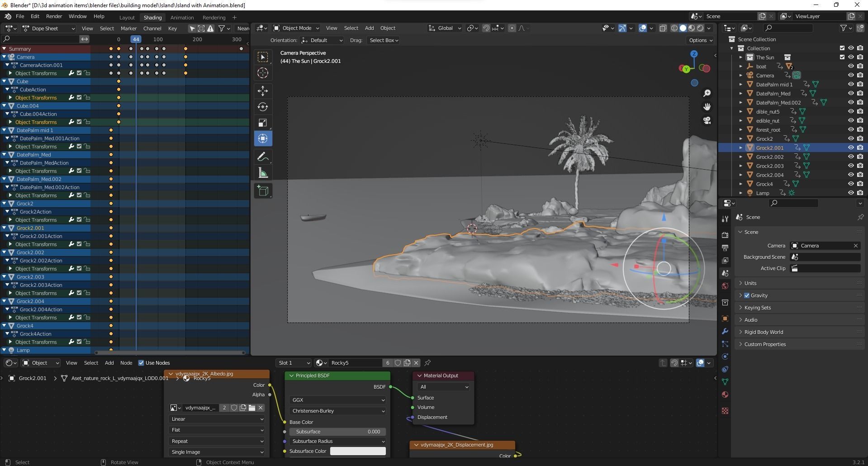This screenshot has height=466, width=868.
Task: Unlink the Rocky5 material with X button
Action: (416, 363)
